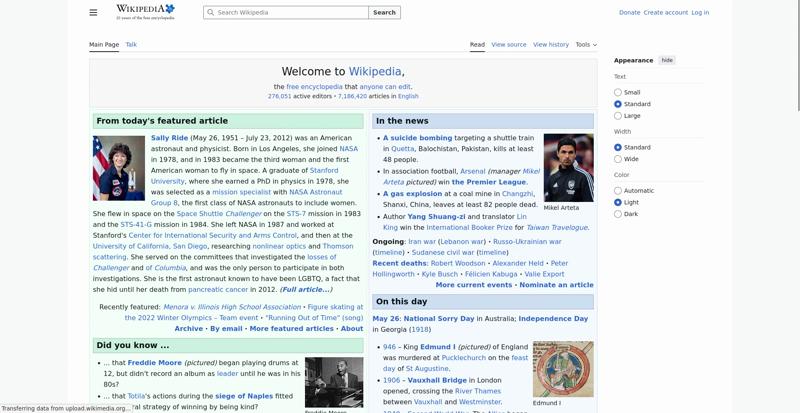
Task: Open the hamburger main menu icon
Action: [x=93, y=12]
